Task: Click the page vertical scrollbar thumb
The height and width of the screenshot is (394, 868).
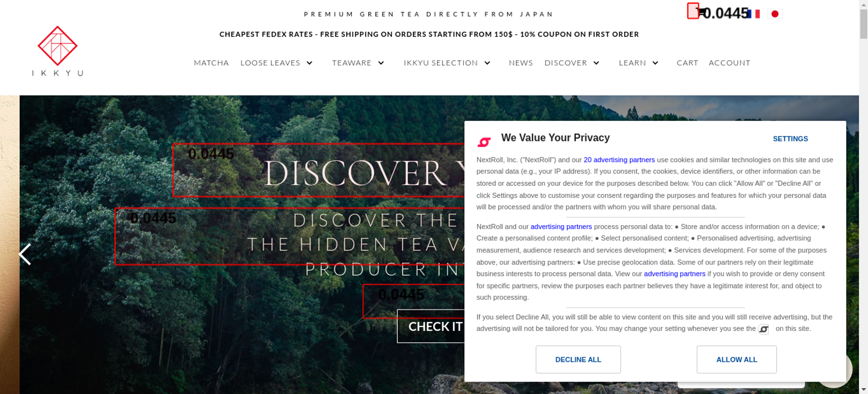Action: pyautogui.click(x=864, y=24)
